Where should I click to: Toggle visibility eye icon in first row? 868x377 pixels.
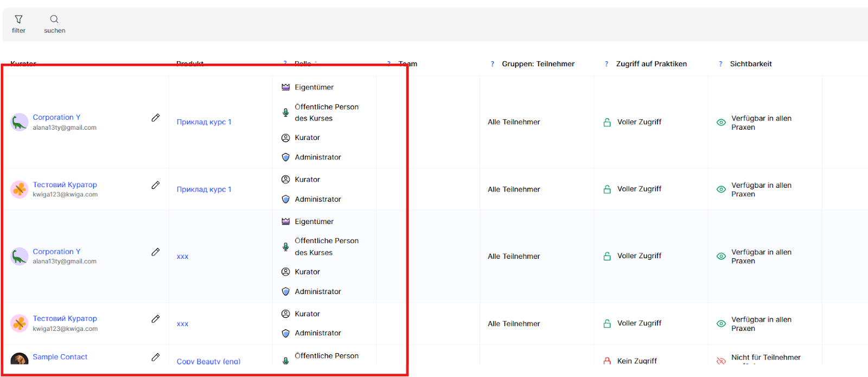coord(721,123)
